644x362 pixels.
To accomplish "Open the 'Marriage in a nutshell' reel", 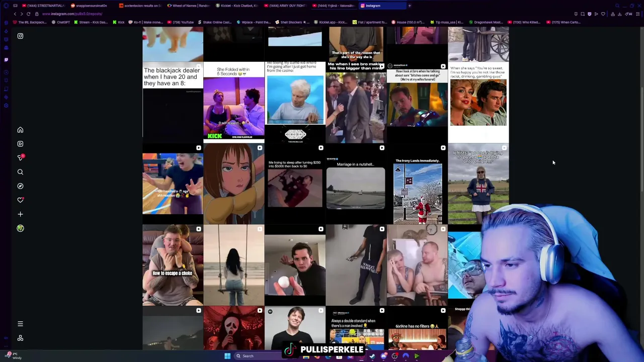I will pyautogui.click(x=356, y=184).
